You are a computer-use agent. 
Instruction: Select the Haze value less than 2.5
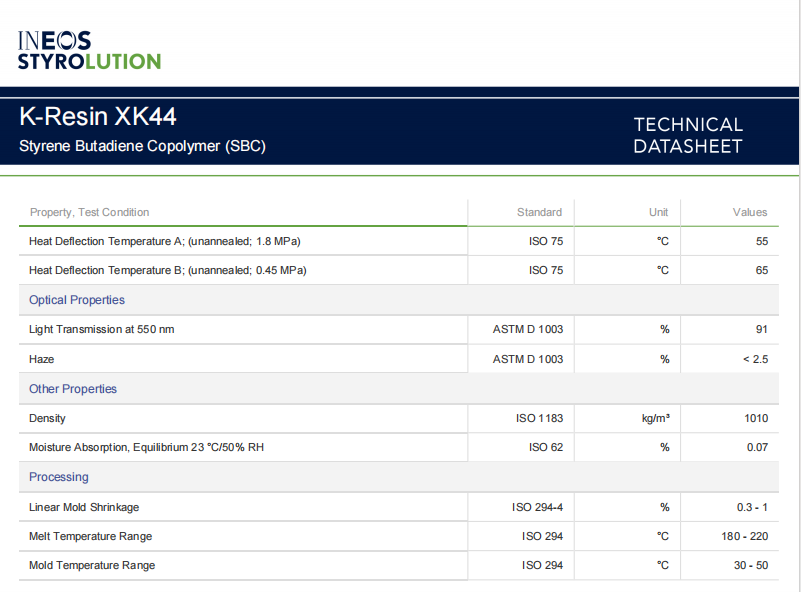pyautogui.click(x=754, y=359)
